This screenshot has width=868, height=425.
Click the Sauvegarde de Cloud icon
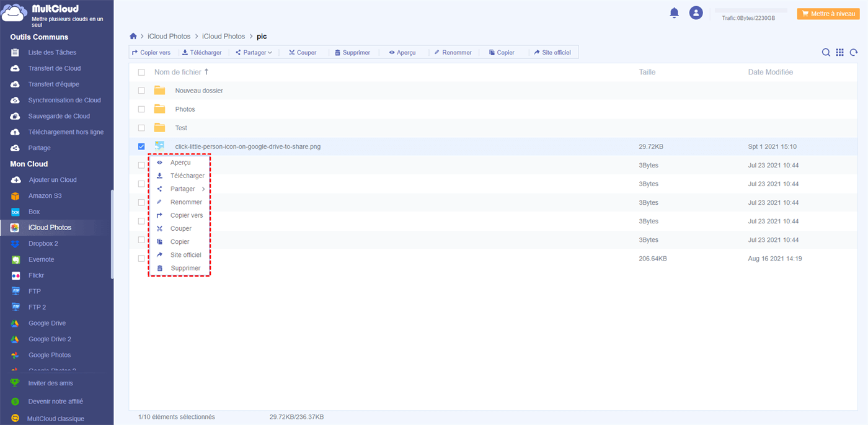click(15, 116)
